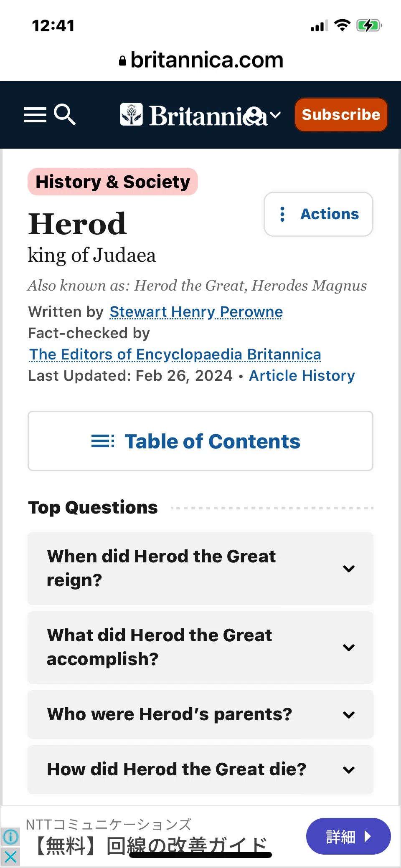Screen dimensions: 401x868
Task: Tap the three-dot Actions icon
Action: click(282, 214)
